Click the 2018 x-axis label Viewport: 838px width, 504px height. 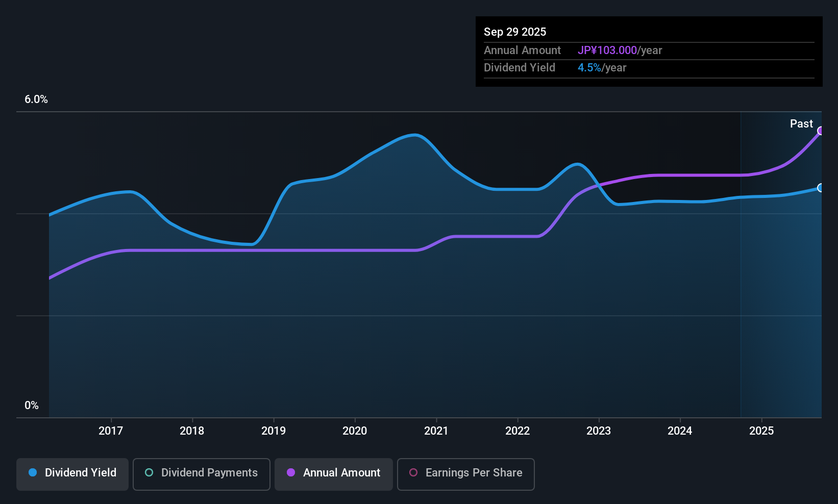192,431
